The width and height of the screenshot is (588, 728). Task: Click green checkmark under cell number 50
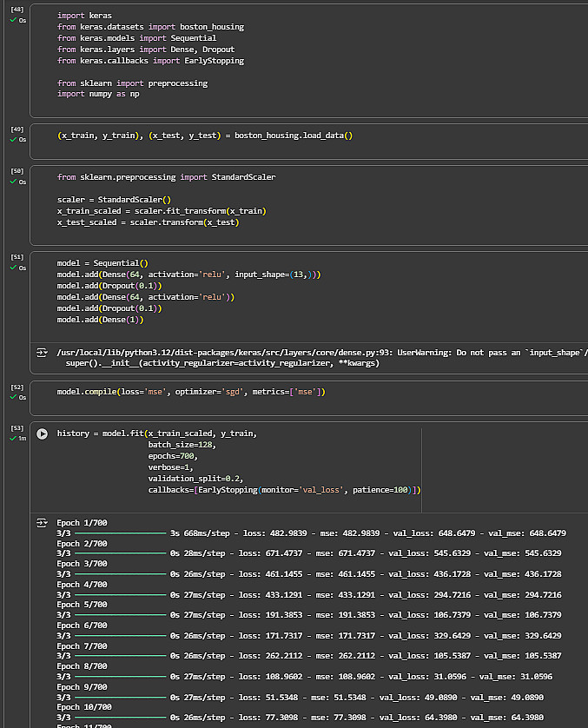pos(13,182)
